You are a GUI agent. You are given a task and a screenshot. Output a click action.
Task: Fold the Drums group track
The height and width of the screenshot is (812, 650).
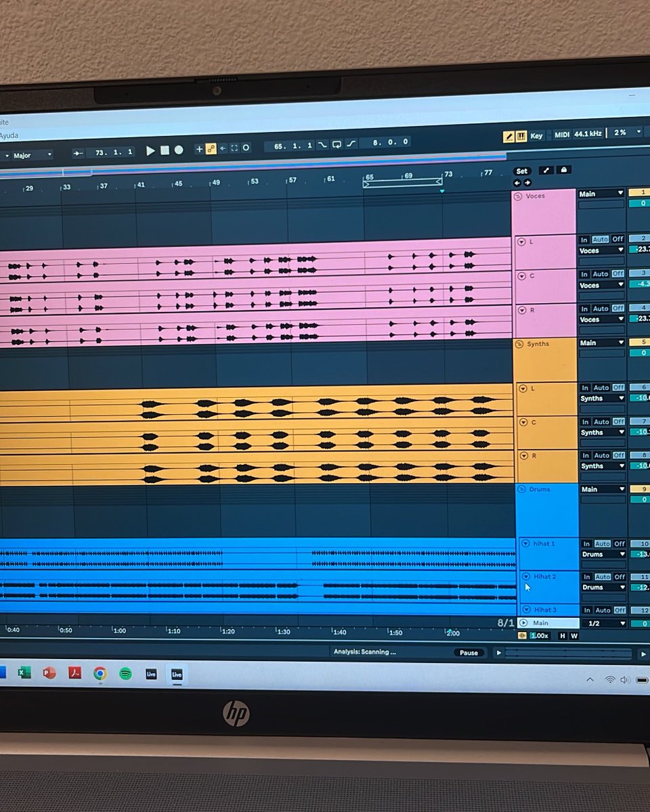click(x=521, y=490)
